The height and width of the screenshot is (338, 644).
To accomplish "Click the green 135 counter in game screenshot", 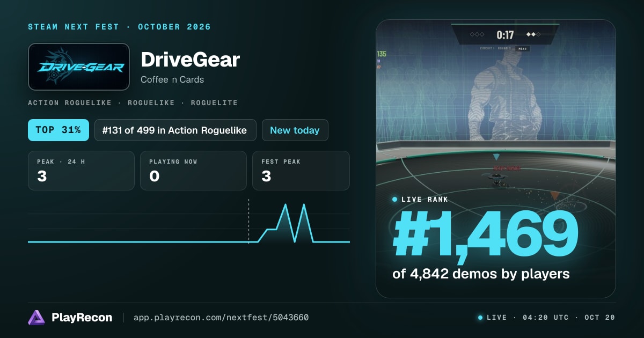I will (382, 54).
